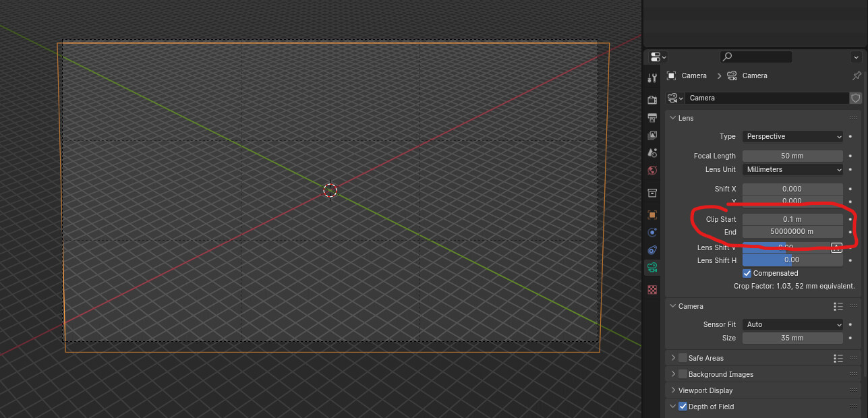Viewport: 868px width, 418px height.
Task: Click the properties search field
Action: [x=756, y=57]
